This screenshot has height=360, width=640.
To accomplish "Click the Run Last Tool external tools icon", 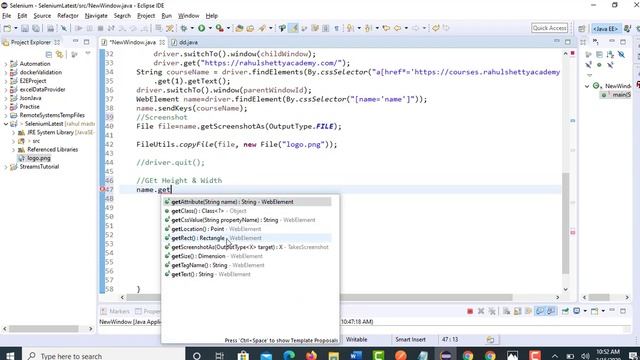I will [x=220, y=28].
